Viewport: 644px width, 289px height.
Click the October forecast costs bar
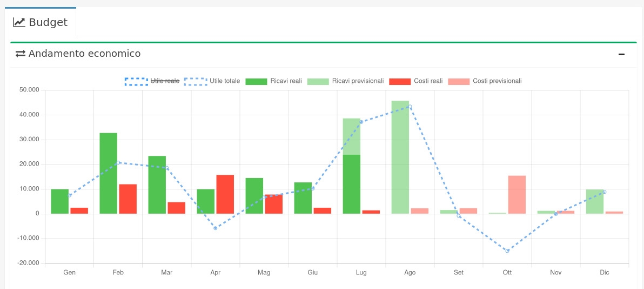click(x=517, y=195)
